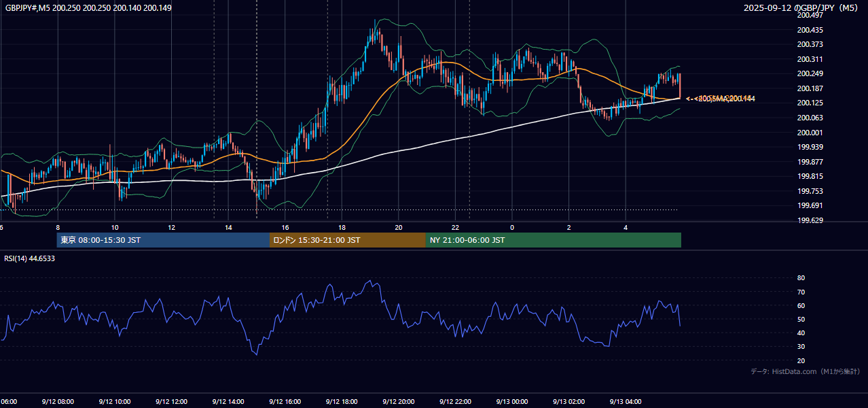Click price axis label 200.001
The image size is (868, 408).
tap(810, 133)
